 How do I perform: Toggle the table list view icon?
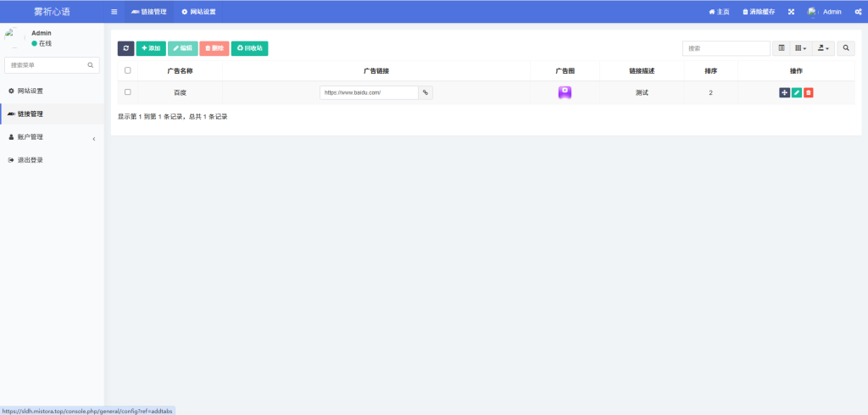click(x=782, y=49)
